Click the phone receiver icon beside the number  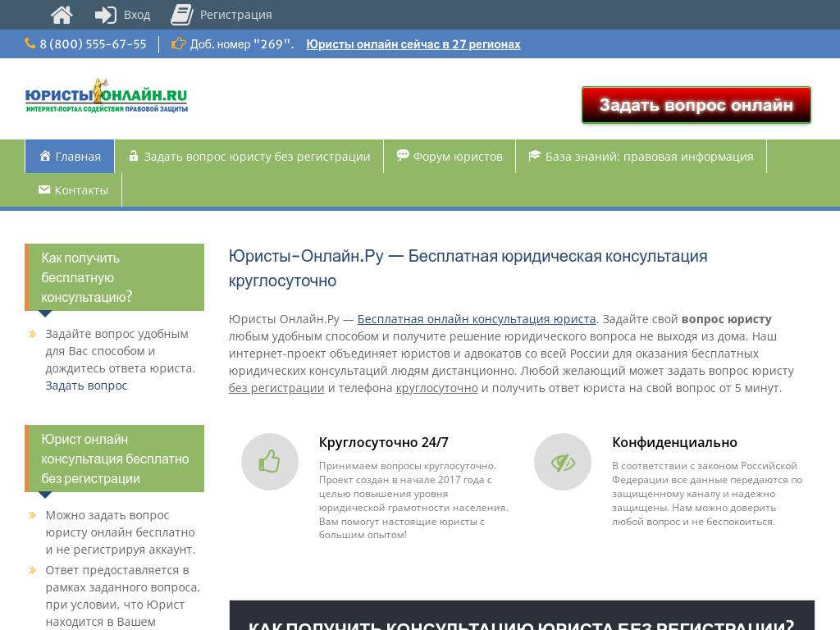[x=30, y=43]
